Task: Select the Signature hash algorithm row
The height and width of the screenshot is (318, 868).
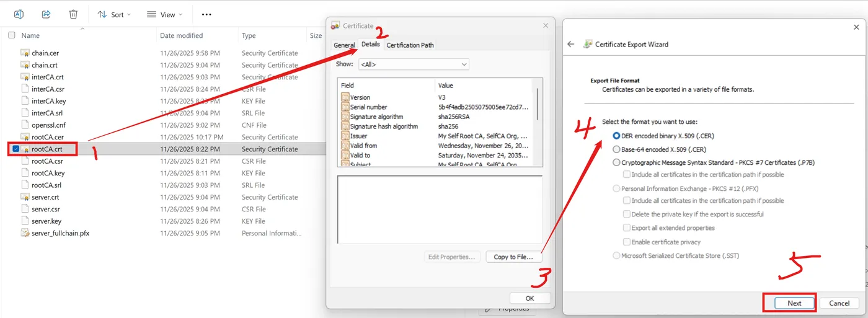Action: pyautogui.click(x=436, y=126)
